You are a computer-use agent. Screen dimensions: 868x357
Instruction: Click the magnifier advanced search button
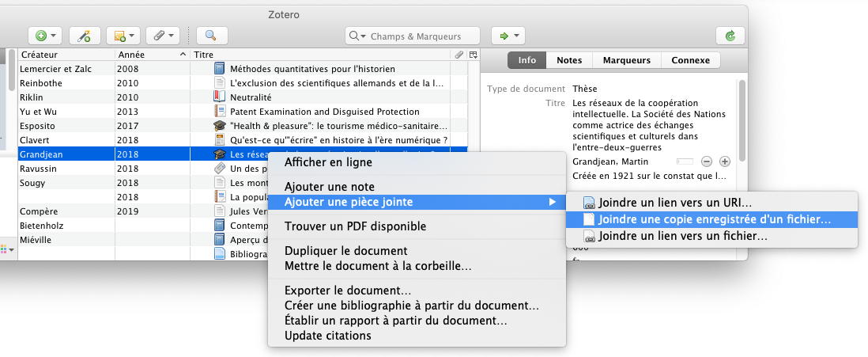coord(210,36)
